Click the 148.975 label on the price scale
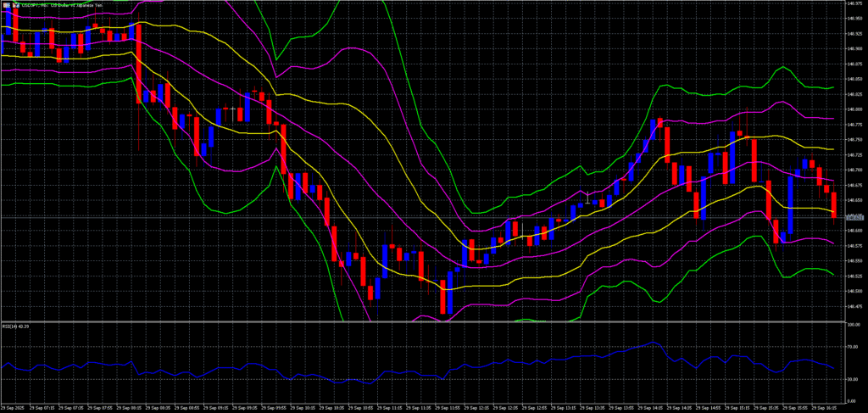The image size is (868, 413). point(855,3)
